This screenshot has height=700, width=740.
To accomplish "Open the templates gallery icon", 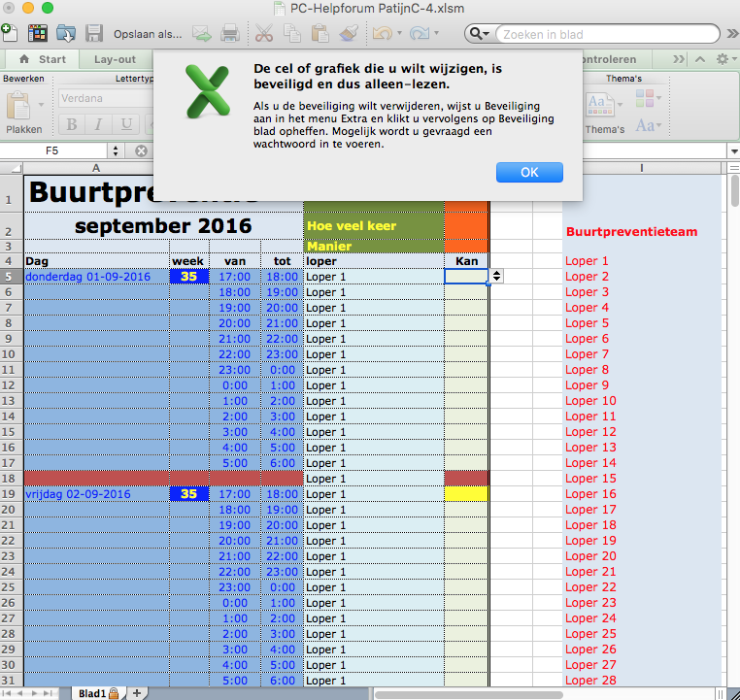I will click(x=37, y=33).
